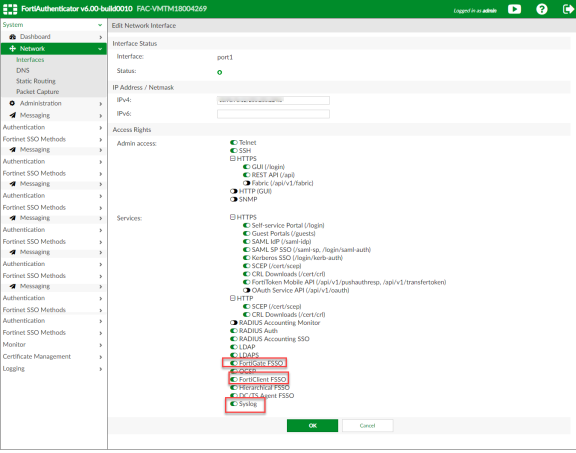Expand Certificate Management menu arrow
The width and height of the screenshot is (576, 453).
click(101, 357)
